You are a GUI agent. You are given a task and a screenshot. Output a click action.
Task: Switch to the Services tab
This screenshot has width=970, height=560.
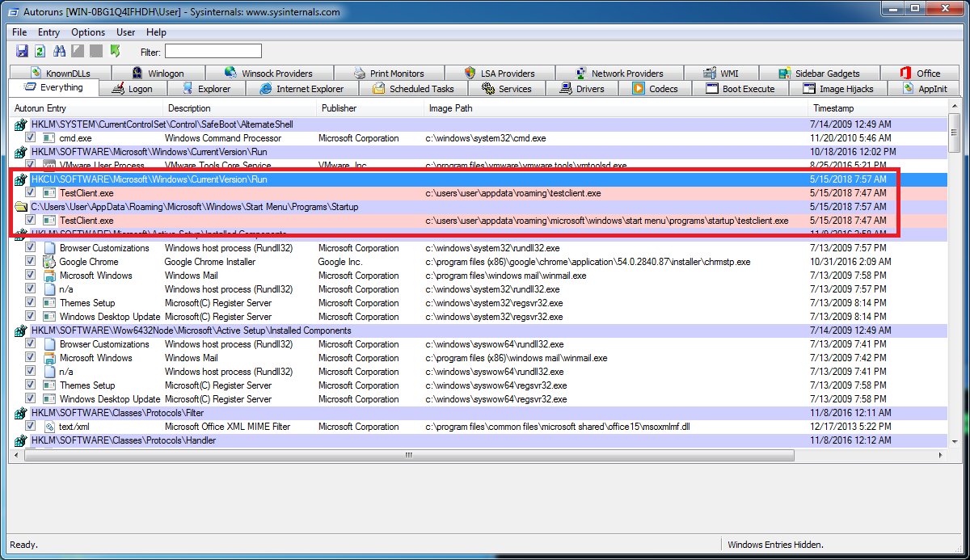pyautogui.click(x=507, y=89)
